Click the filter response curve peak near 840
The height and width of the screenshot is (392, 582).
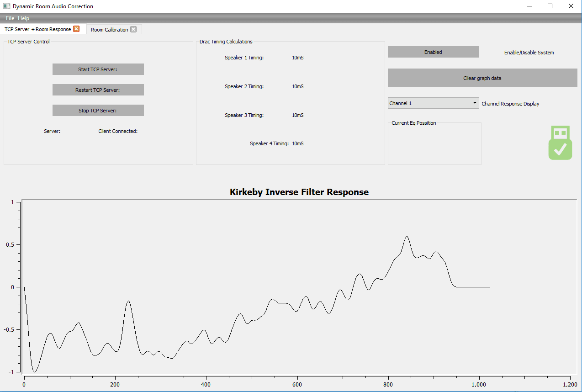pos(407,236)
